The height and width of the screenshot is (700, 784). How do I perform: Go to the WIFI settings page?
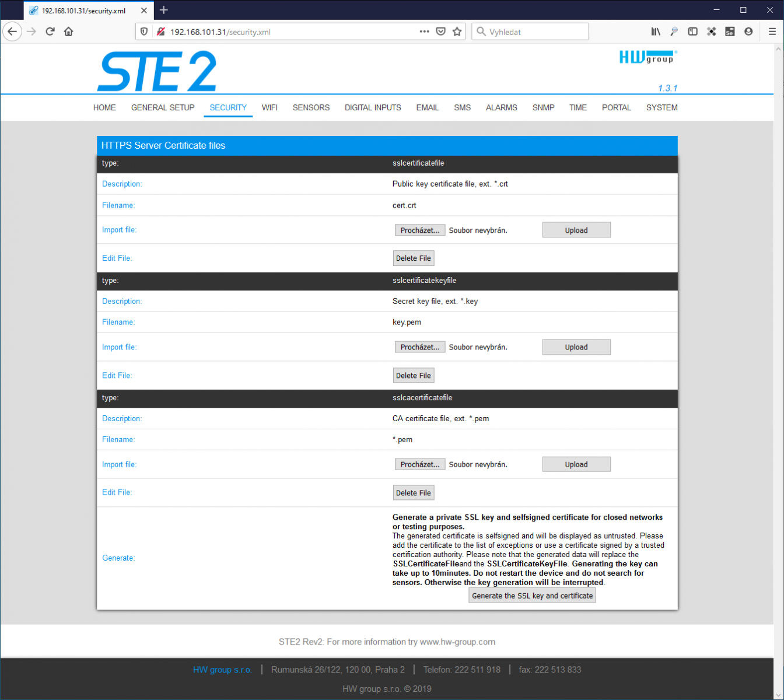pyautogui.click(x=269, y=107)
